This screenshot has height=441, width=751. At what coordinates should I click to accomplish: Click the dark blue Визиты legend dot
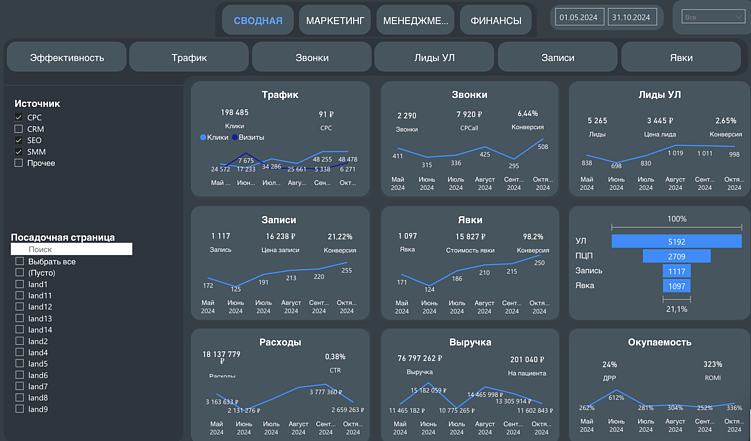coord(235,137)
